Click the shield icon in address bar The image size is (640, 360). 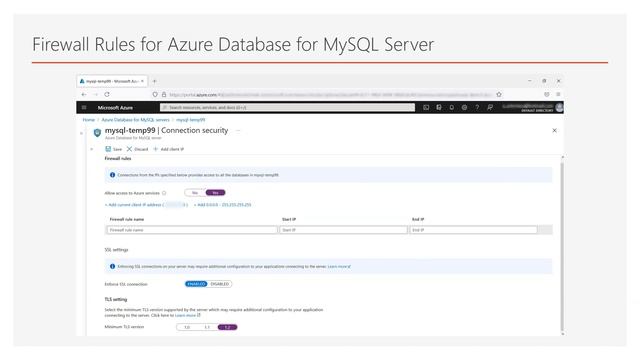point(155,94)
